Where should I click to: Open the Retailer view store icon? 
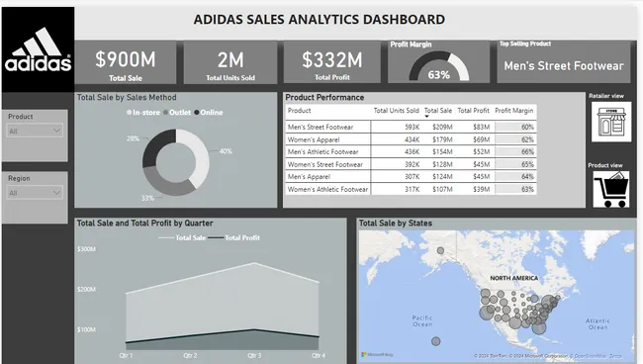click(611, 122)
